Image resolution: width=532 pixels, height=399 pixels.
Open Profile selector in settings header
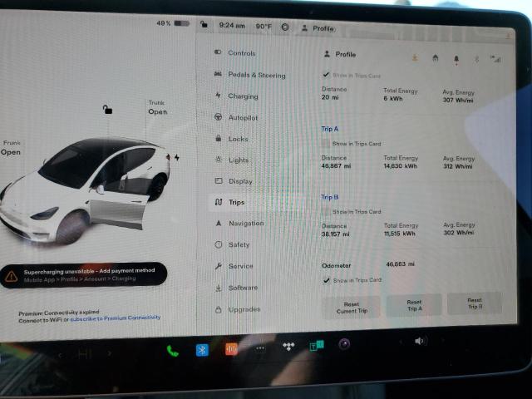click(x=340, y=54)
